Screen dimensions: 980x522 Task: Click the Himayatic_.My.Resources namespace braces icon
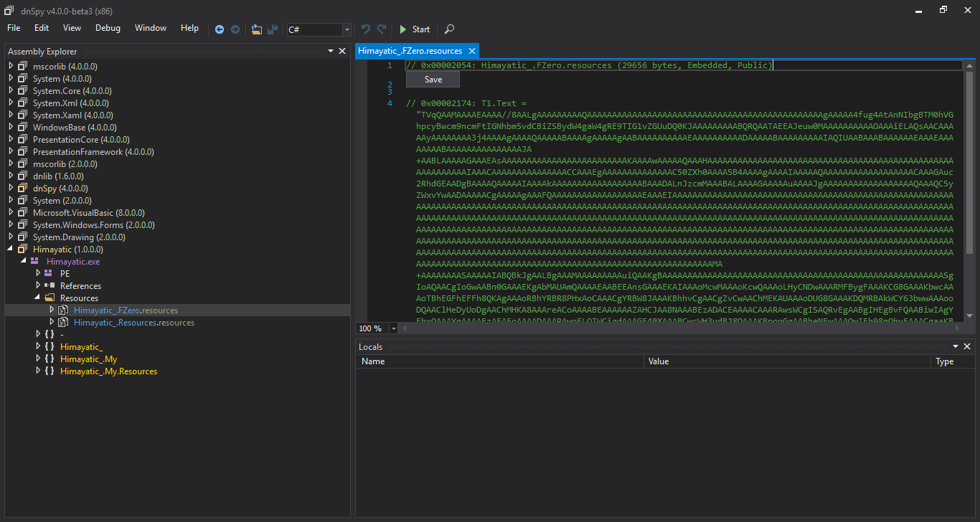pyautogui.click(x=49, y=371)
